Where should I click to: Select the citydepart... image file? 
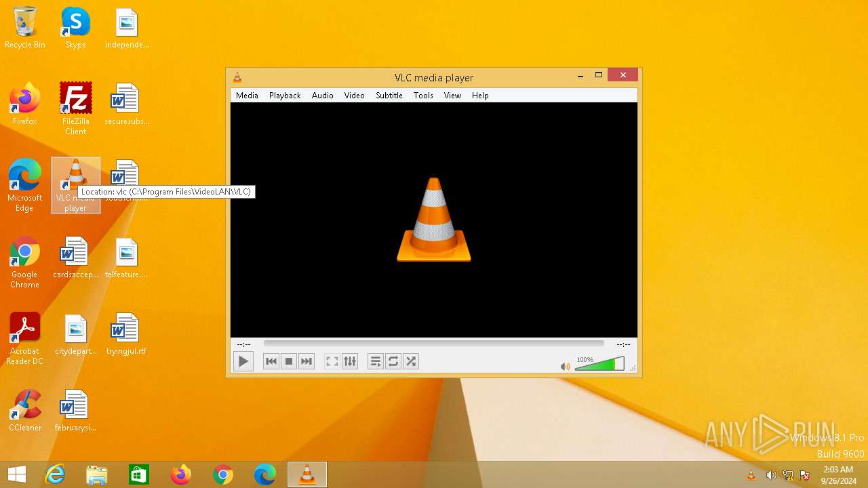coord(75,334)
